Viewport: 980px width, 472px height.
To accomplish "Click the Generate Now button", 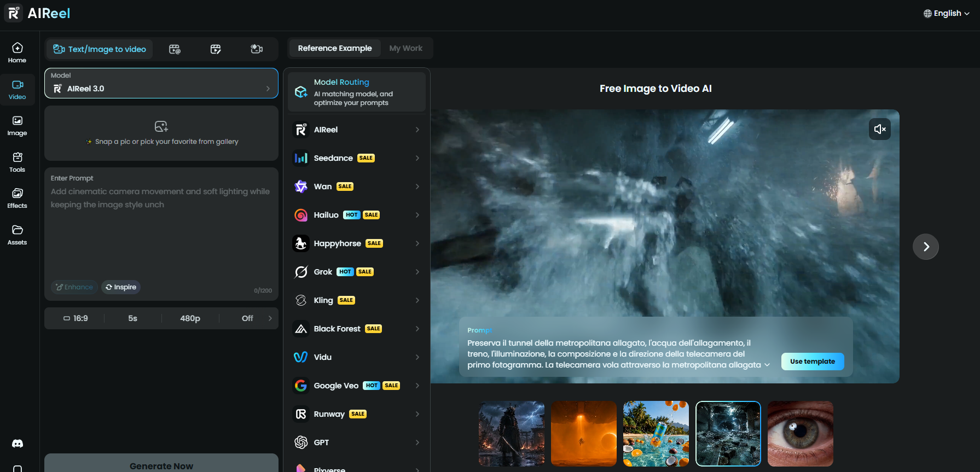I will click(161, 464).
